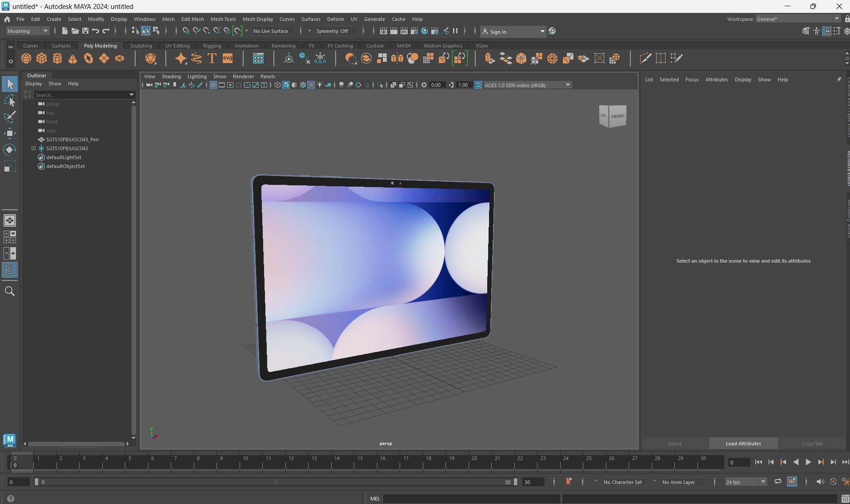Viewport: 850px width, 504px height.
Task: Click the Symmetry: Off field
Action: point(335,31)
